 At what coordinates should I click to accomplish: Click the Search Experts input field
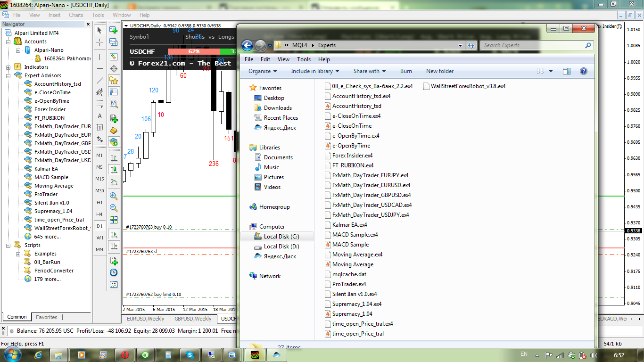(532, 45)
